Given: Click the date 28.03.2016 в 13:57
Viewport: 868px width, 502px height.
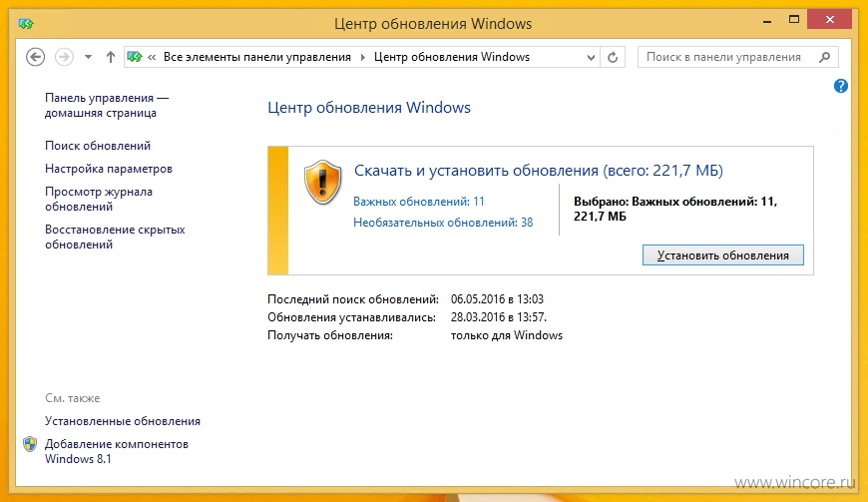Looking at the screenshot, I should pos(498,317).
